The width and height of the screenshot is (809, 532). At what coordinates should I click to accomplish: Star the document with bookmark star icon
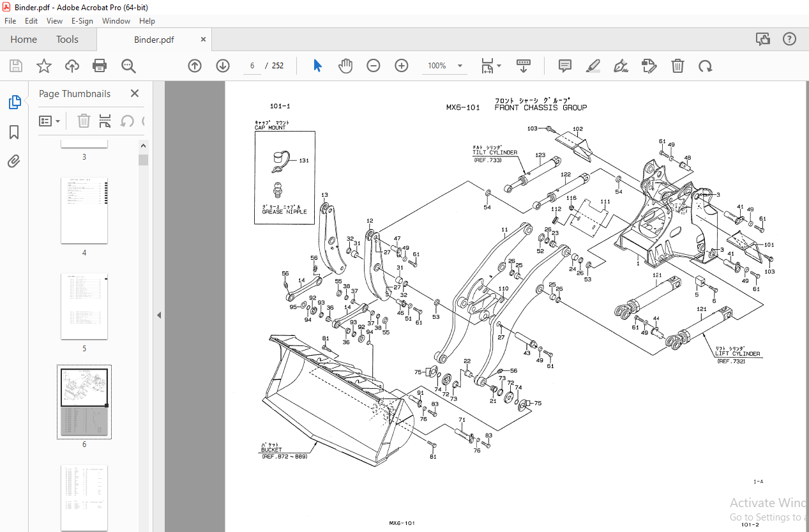click(x=43, y=66)
